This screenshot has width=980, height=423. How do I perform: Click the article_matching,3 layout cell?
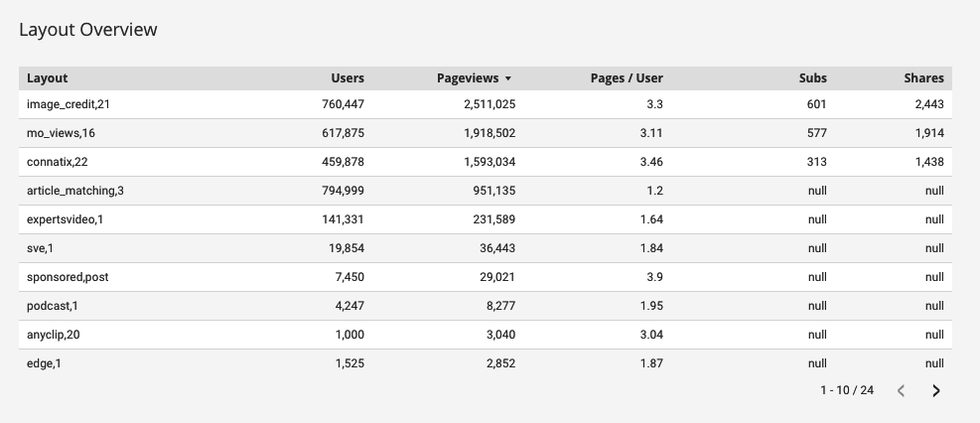click(x=75, y=191)
